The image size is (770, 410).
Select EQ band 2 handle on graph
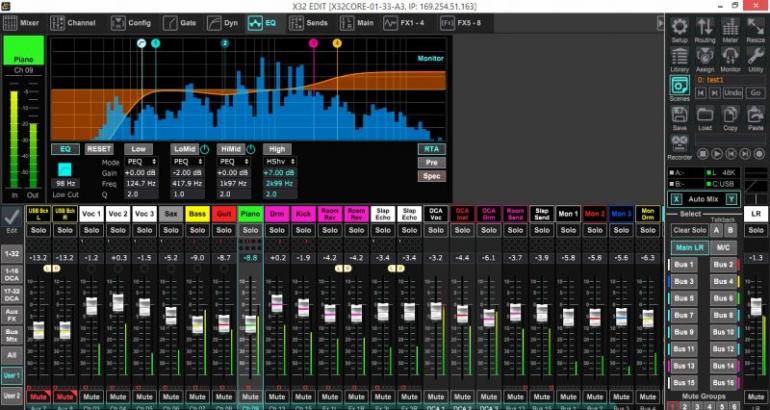click(x=225, y=44)
